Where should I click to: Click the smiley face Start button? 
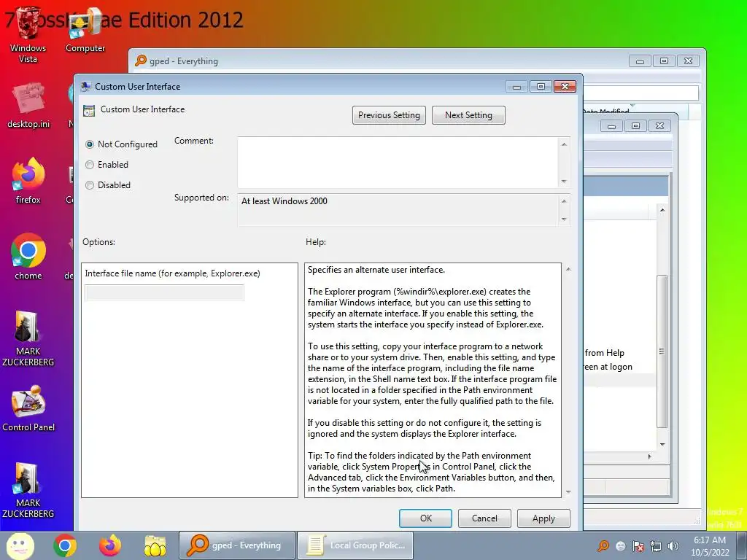pyautogui.click(x=20, y=545)
